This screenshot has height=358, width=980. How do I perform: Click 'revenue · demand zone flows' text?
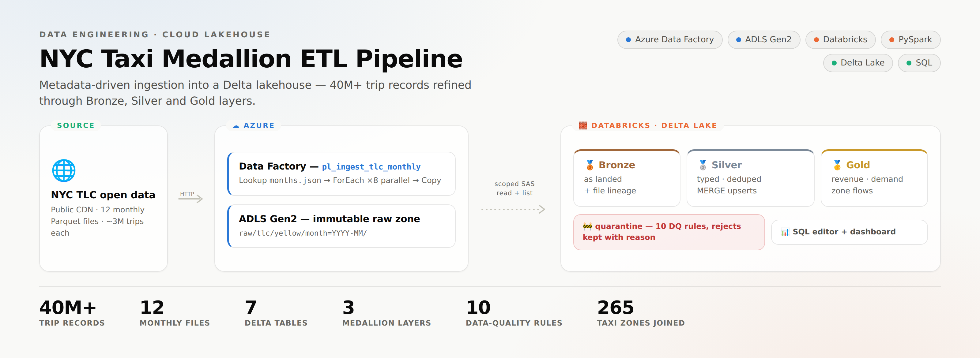867,185
